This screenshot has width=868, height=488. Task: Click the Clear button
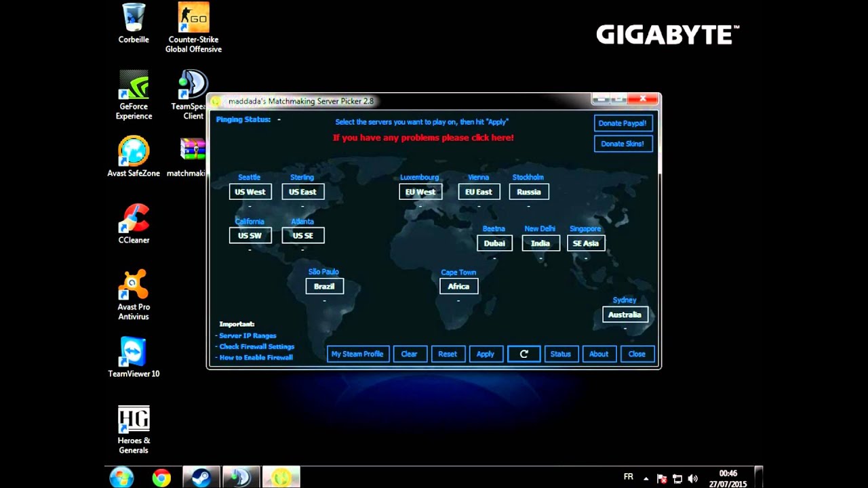410,354
